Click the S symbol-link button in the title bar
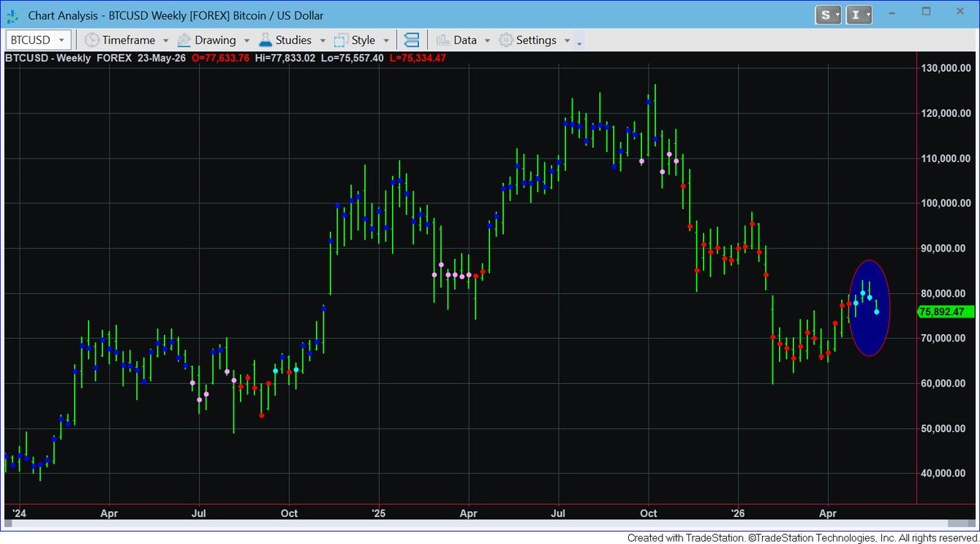Screen dimensions: 980x544 tap(830, 15)
